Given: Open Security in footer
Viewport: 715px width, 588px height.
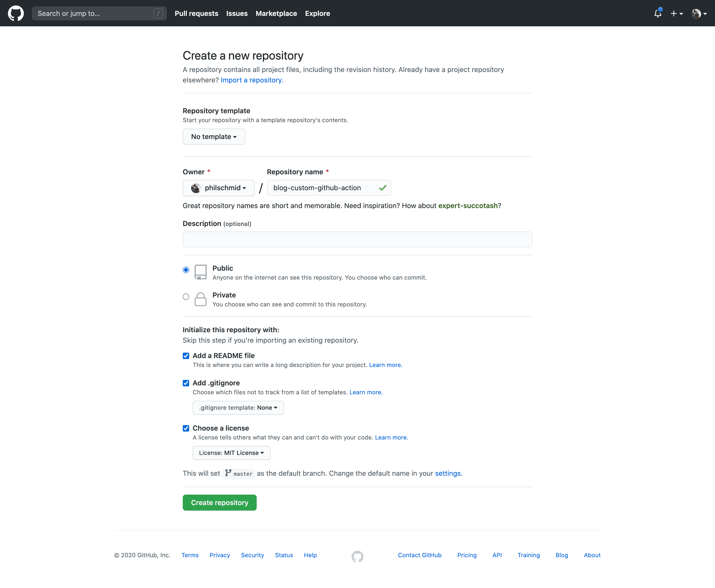Looking at the screenshot, I should coord(252,555).
